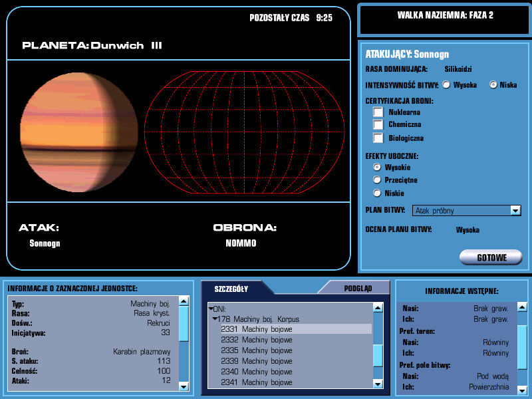Click Informacje wstępne scroll up arrow
The image size is (532, 399).
522,307
